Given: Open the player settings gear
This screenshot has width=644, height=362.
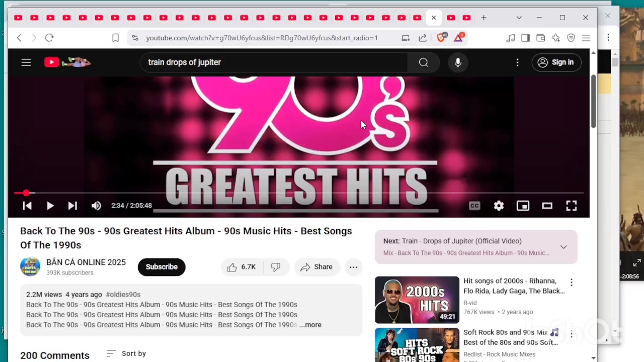Looking at the screenshot, I should (499, 206).
